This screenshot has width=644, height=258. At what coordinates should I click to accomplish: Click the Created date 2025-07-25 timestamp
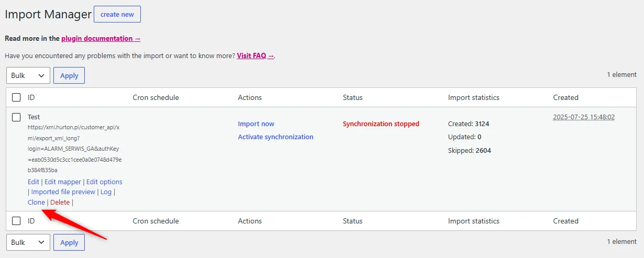click(584, 117)
